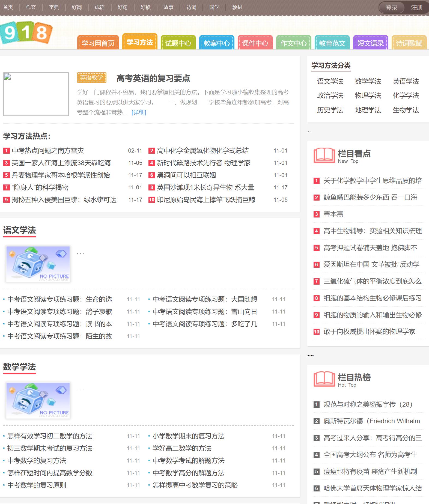This screenshot has height=504, width=429.
Task: Go to the 课件中心 tab
Action: 255,43
